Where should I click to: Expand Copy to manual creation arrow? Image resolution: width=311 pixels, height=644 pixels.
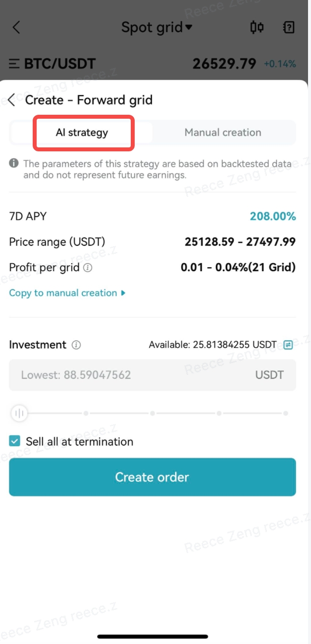point(123,293)
